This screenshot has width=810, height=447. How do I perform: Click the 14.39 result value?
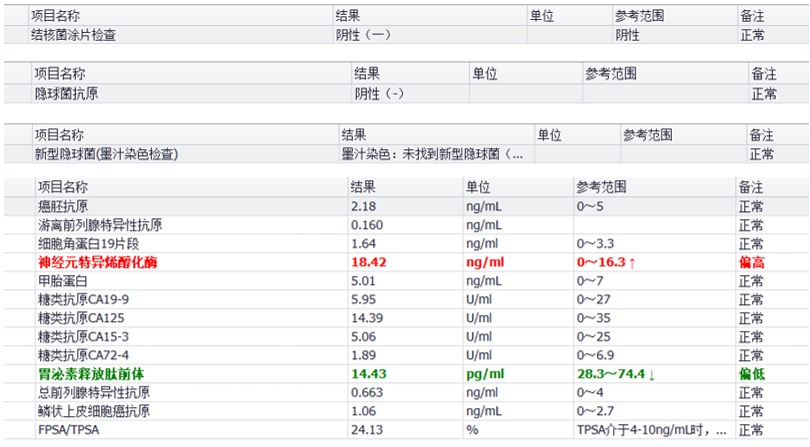tap(367, 318)
